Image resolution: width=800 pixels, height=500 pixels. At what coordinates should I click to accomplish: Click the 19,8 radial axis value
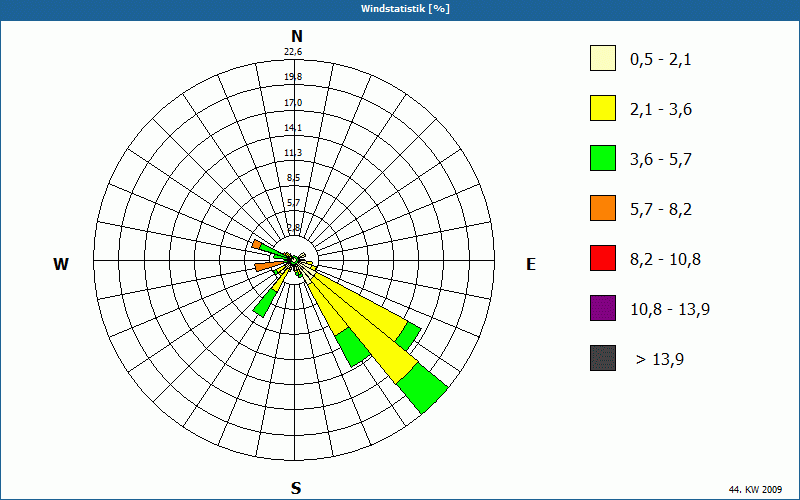[293, 77]
